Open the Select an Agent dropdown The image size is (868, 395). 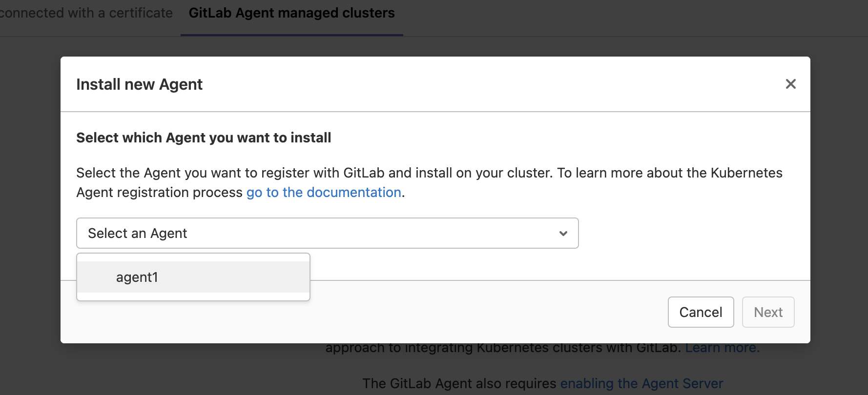[x=328, y=233]
